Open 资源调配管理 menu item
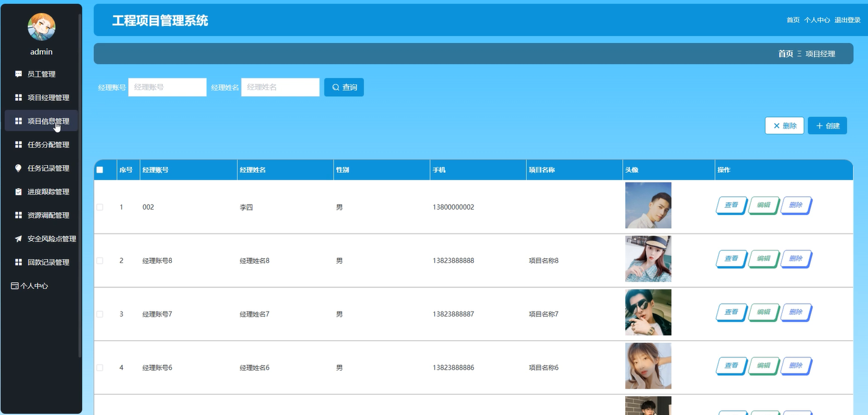 point(41,215)
